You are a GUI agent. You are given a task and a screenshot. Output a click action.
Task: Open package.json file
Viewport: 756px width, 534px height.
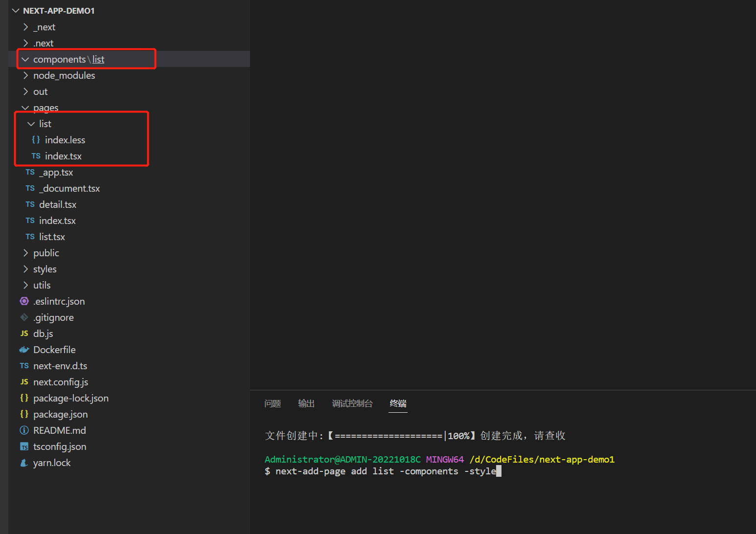(x=61, y=414)
